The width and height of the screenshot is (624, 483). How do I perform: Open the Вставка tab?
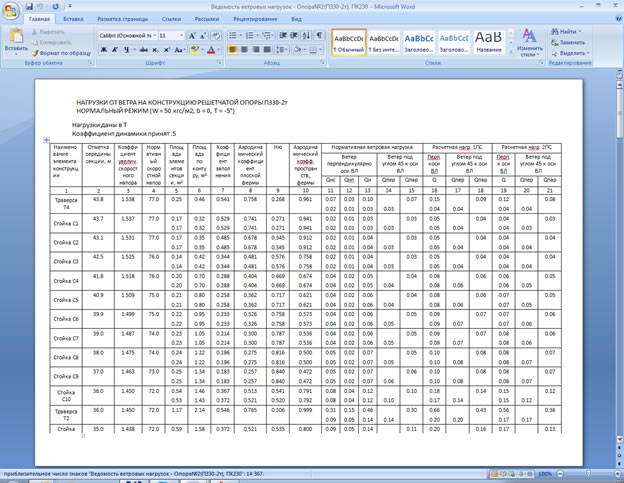tap(73, 19)
